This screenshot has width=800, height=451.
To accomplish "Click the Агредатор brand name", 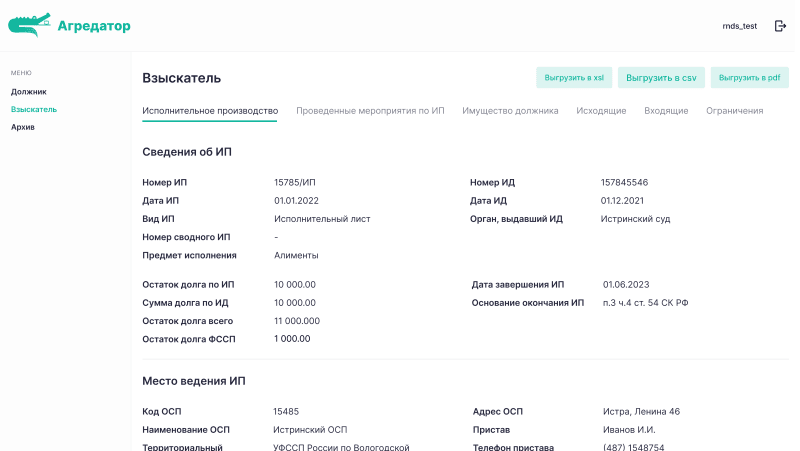I will (94, 26).
